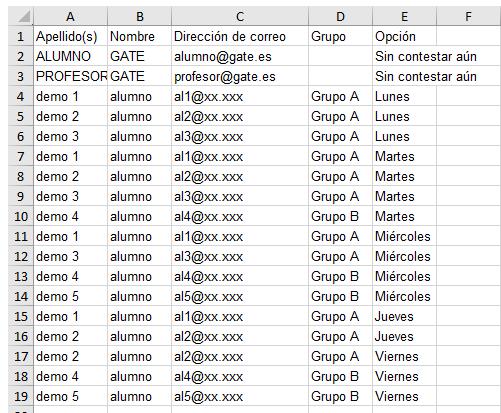Click the select-all triangle corner
The height and width of the screenshot is (413, 501).
tap(21, 16)
